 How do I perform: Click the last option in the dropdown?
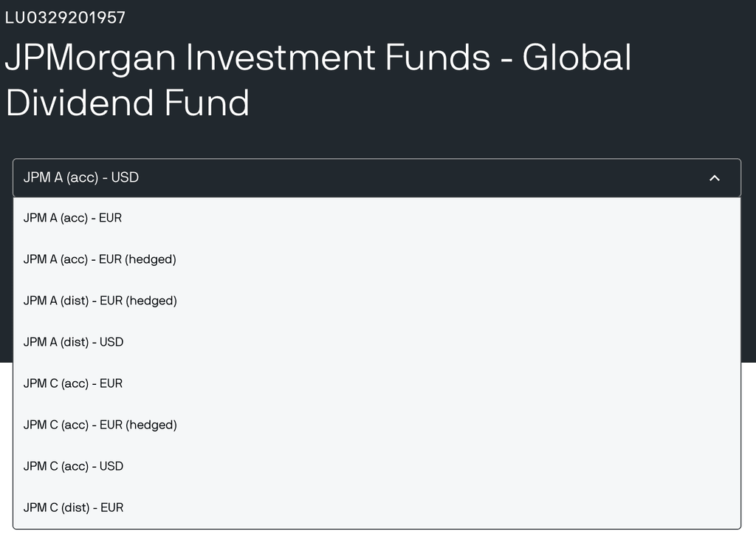click(73, 507)
